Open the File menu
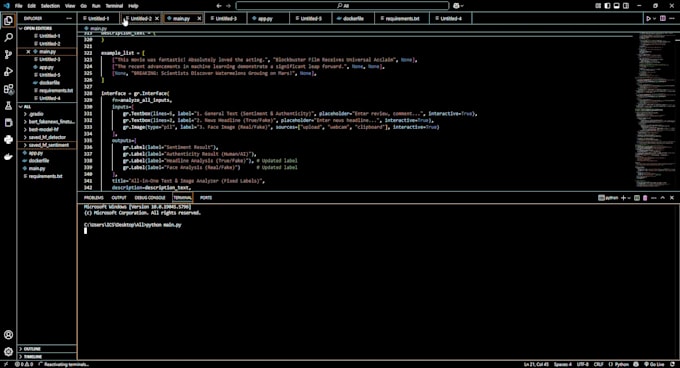Image resolution: width=680 pixels, height=368 pixels. 19,6
